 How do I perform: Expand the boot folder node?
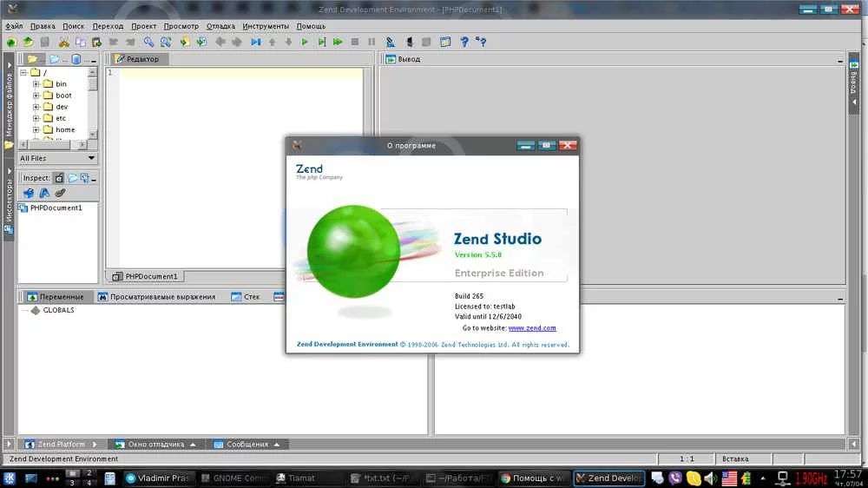(x=36, y=96)
